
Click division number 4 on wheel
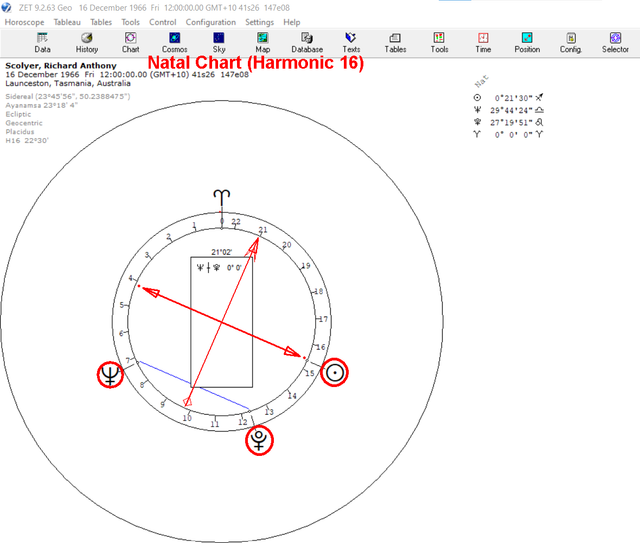click(131, 278)
